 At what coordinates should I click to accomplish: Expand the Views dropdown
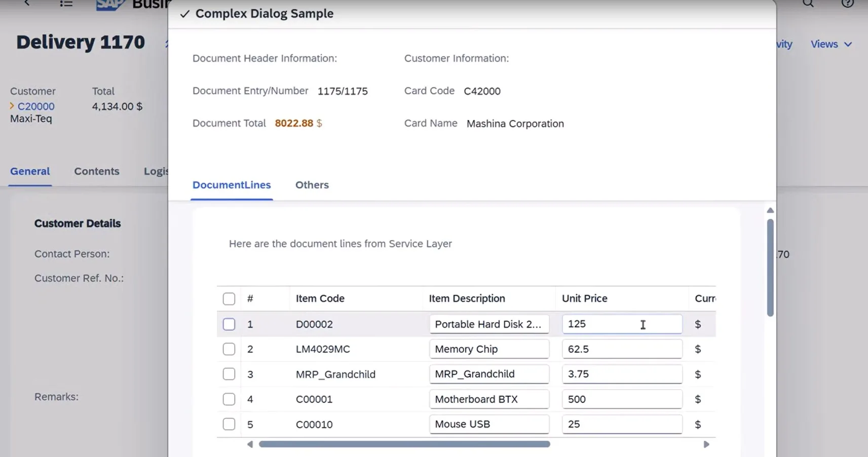click(831, 45)
